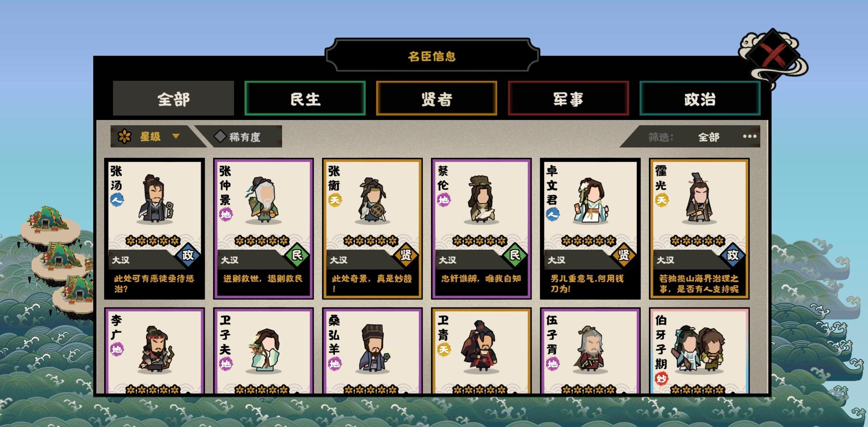868x427 pixels.
Task: Open the three-dots filter options menu
Action: (749, 137)
